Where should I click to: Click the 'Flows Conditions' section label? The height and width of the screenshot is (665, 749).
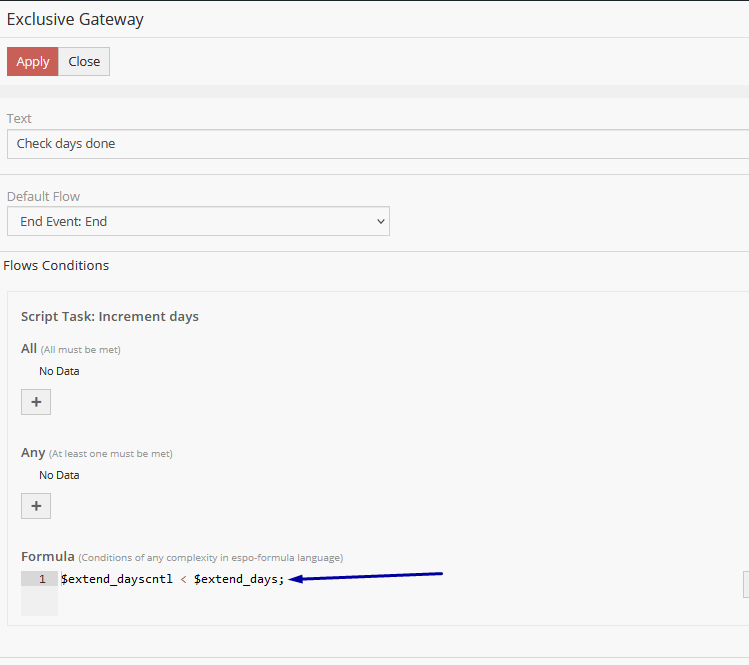[56, 266]
